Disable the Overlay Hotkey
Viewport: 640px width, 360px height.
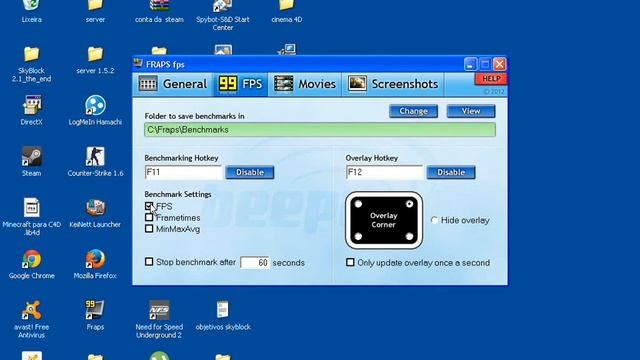pos(451,172)
